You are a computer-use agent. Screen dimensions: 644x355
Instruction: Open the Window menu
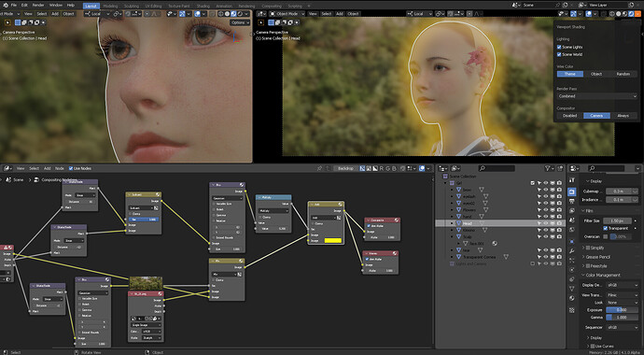click(x=56, y=6)
